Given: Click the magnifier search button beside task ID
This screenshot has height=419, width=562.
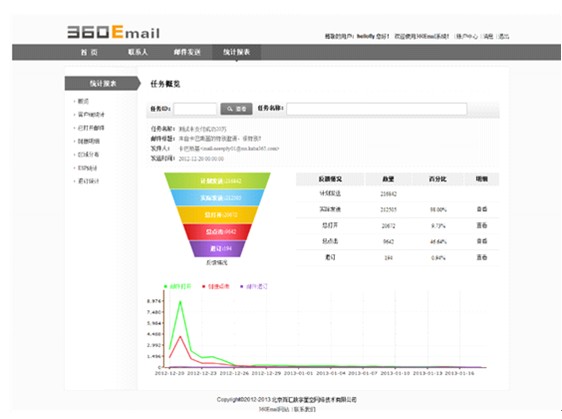Looking at the screenshot, I should [x=236, y=109].
